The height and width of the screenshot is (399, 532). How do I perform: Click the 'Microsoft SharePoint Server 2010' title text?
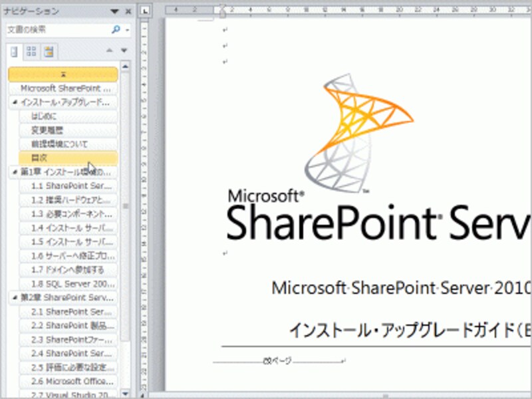tap(402, 288)
